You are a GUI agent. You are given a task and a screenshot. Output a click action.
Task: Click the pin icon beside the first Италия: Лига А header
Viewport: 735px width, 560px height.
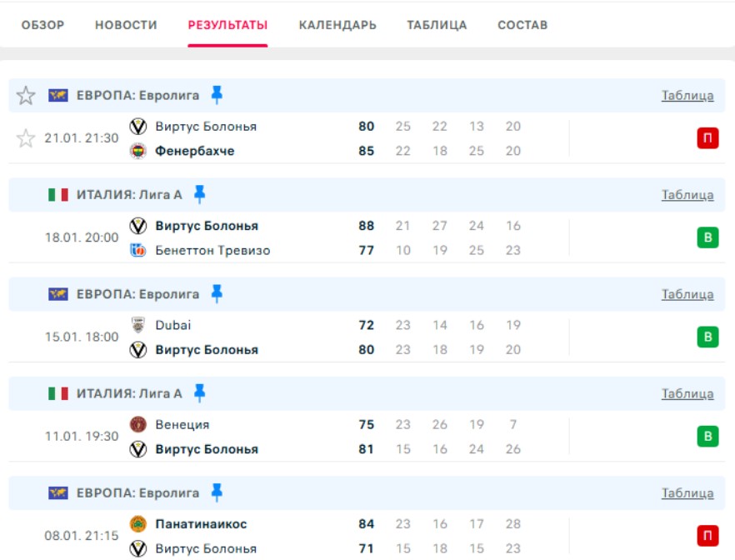click(199, 194)
